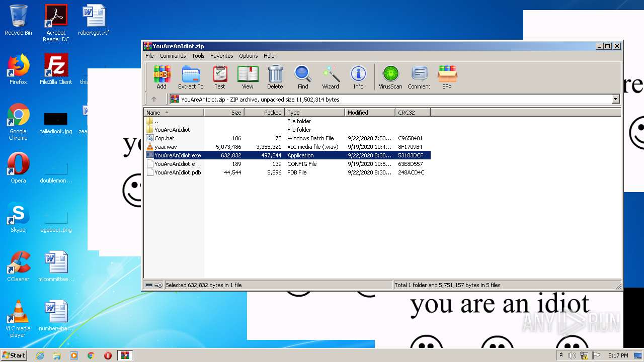Open Opera from the taskbar
The image size is (644, 362).
pyautogui.click(x=108, y=355)
